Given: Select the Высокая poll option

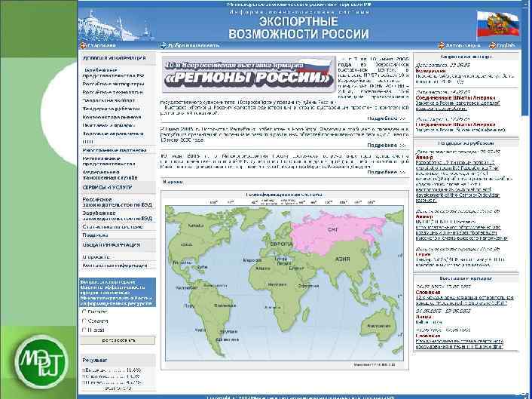Looking at the screenshot, I should click(84, 312).
